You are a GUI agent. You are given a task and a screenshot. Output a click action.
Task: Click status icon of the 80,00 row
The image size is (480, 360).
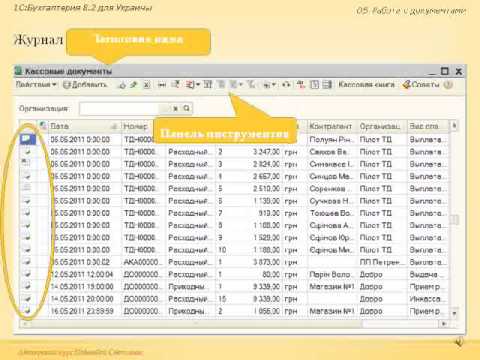click(27, 274)
